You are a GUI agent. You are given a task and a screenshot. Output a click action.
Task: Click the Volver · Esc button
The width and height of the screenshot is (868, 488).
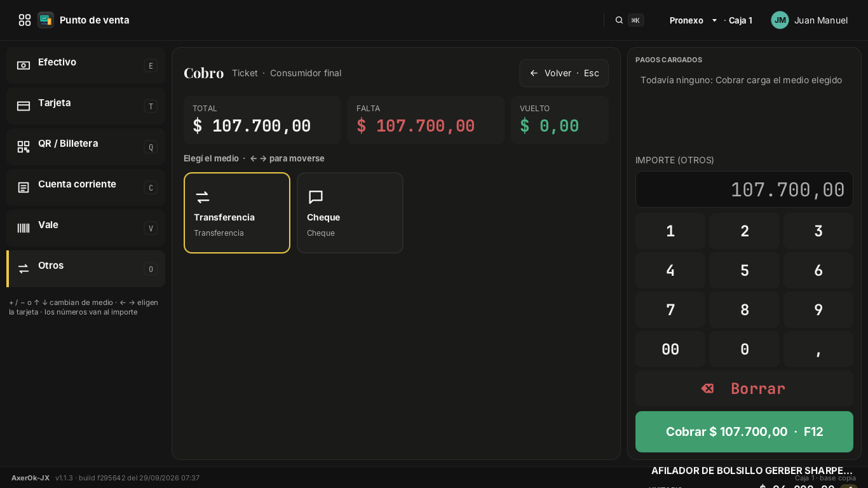(564, 73)
